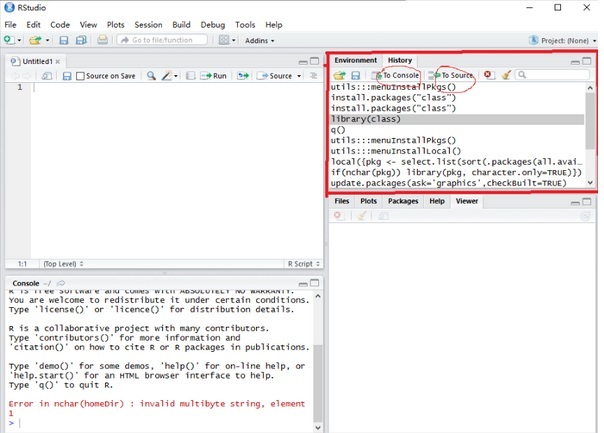Image resolution: width=604 pixels, height=433 pixels.
Task: Clear all history with broom icon
Action: coord(506,75)
